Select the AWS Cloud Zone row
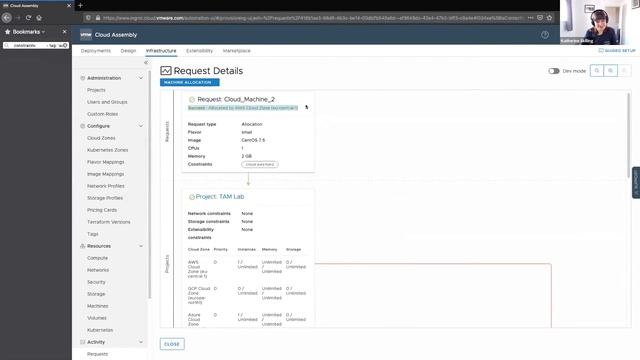The image size is (640, 360). tap(247, 269)
